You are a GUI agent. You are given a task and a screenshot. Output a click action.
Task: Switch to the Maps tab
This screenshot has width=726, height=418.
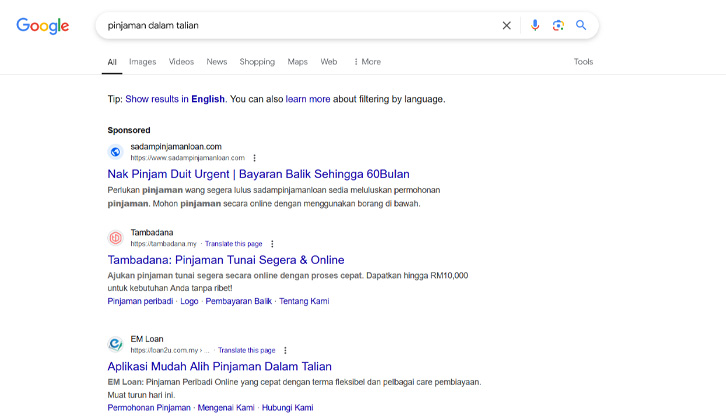click(297, 62)
